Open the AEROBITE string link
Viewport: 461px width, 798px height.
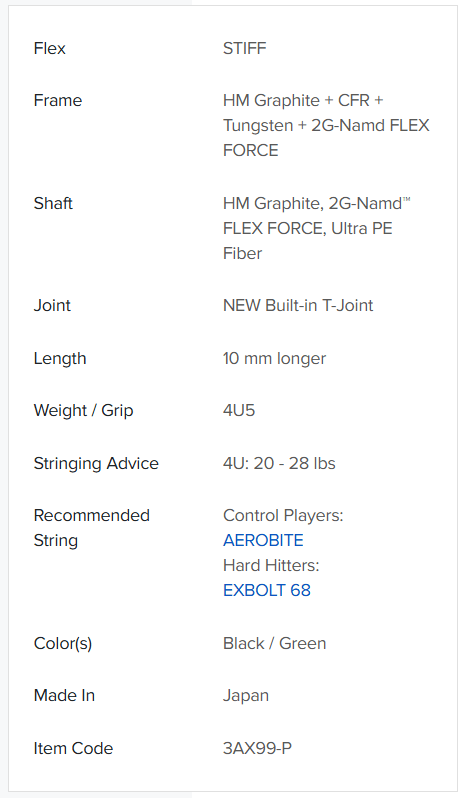point(263,540)
